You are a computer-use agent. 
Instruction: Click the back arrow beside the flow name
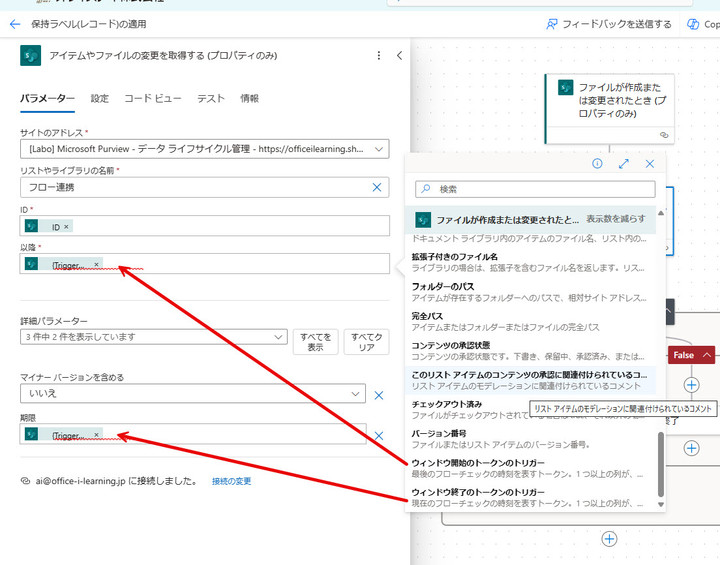click(15, 23)
